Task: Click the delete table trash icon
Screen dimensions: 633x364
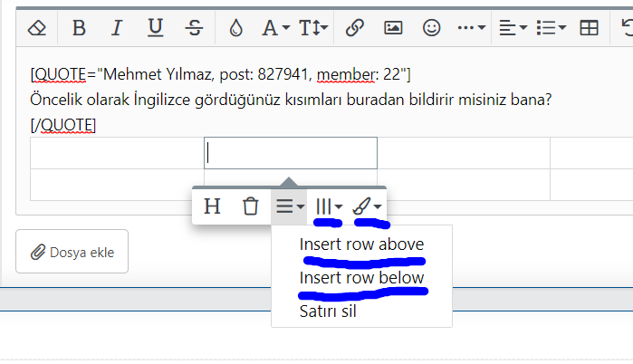Action: point(251,206)
